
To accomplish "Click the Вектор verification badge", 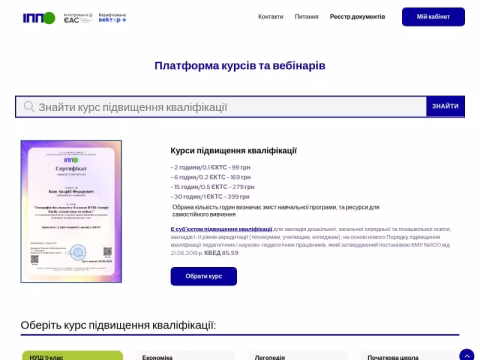I will click(112, 18).
